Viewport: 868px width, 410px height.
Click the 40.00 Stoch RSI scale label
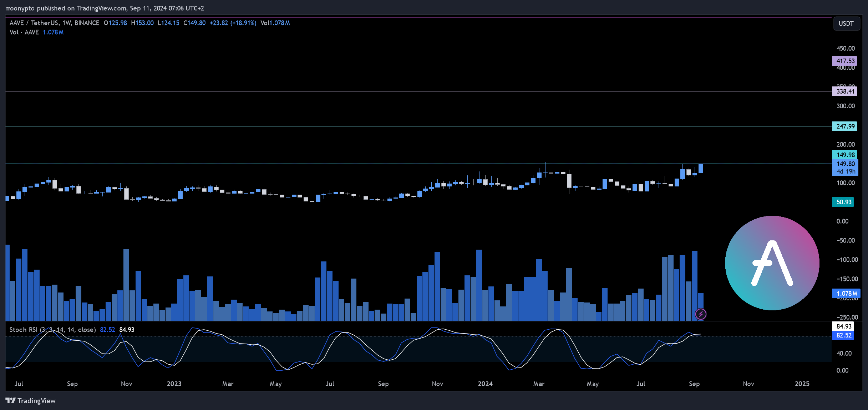[x=844, y=354]
